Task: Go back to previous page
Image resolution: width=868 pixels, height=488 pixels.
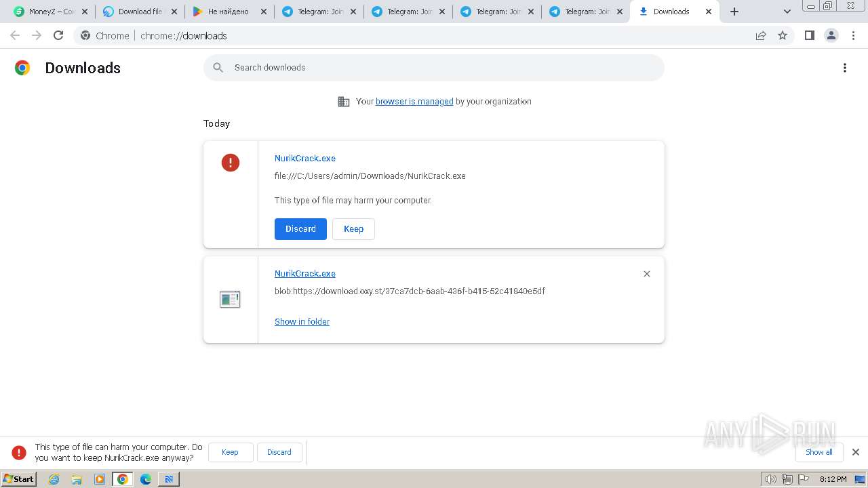Action: click(x=15, y=35)
